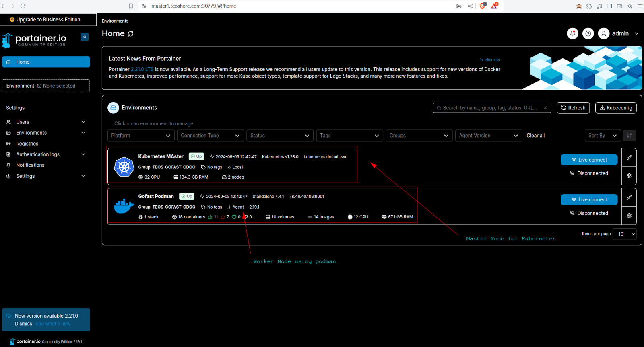The height and width of the screenshot is (347, 644).
Task: Live connect to Kubernetes MAster
Action: pos(589,160)
